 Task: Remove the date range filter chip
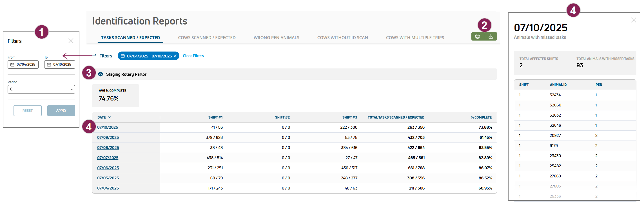[x=175, y=56]
